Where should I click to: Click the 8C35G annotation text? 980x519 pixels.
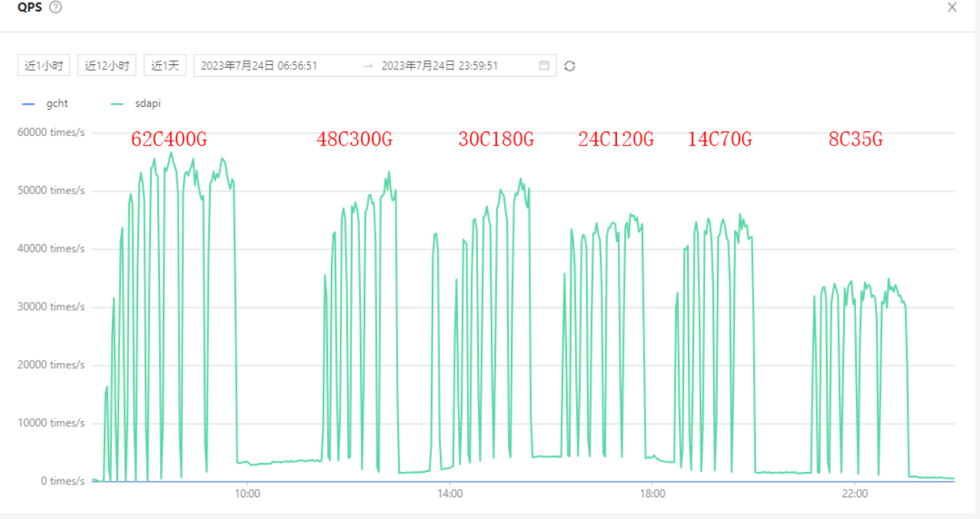click(855, 140)
